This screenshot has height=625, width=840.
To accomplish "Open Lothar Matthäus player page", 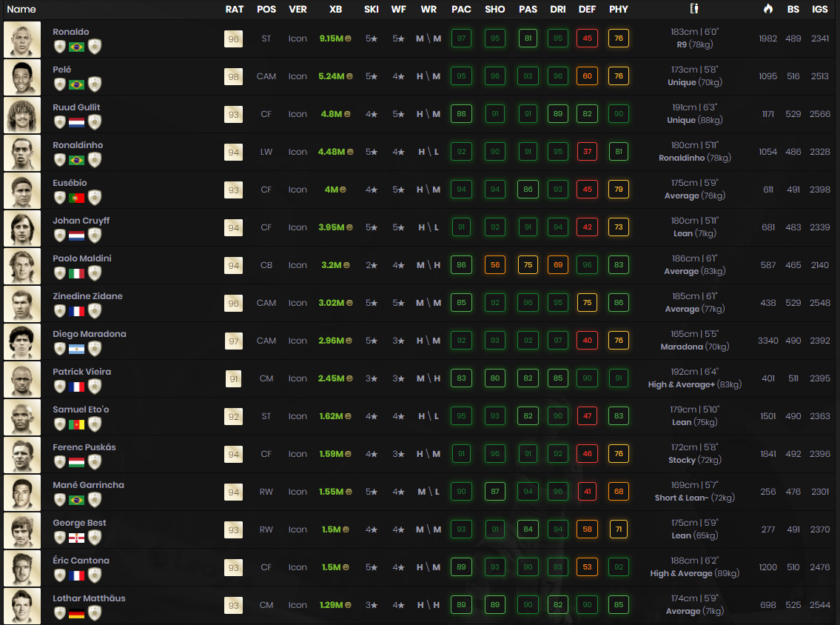I will (89, 598).
